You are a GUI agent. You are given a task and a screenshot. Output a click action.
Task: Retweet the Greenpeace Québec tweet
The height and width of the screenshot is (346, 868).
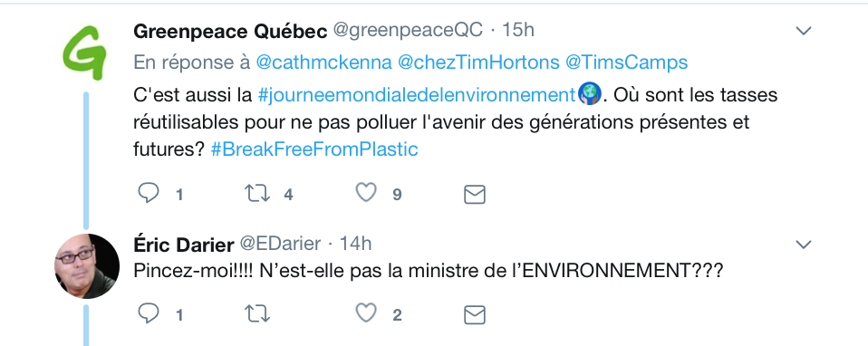tap(256, 193)
